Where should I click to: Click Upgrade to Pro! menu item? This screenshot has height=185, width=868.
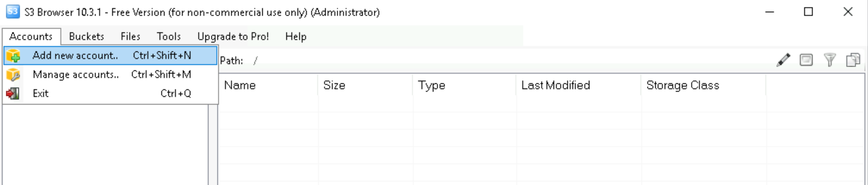(233, 36)
